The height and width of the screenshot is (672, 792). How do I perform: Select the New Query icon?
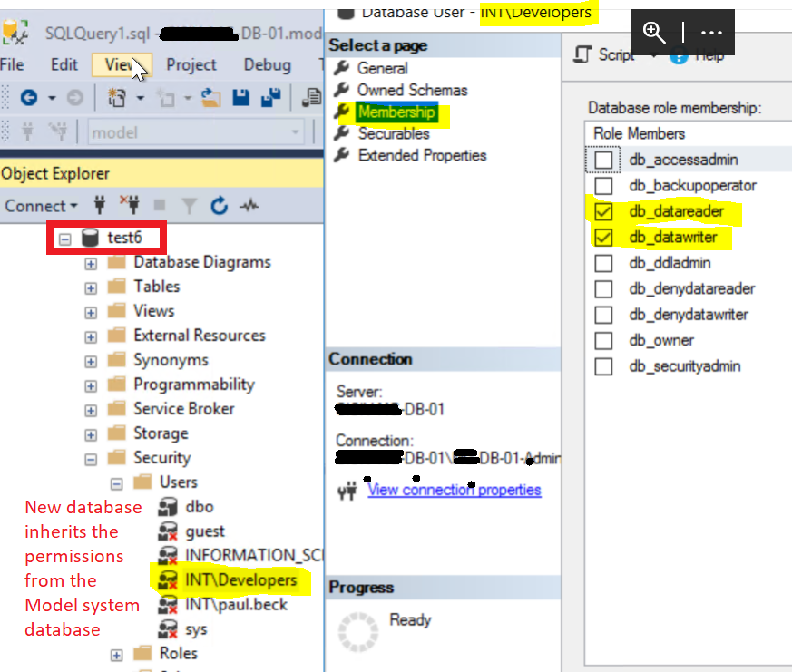tap(116, 97)
